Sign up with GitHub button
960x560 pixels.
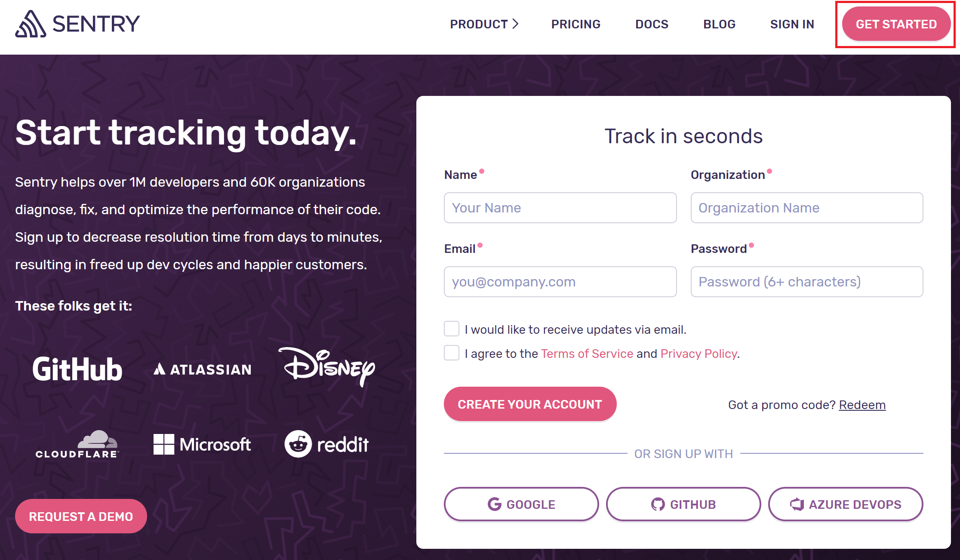coord(683,504)
